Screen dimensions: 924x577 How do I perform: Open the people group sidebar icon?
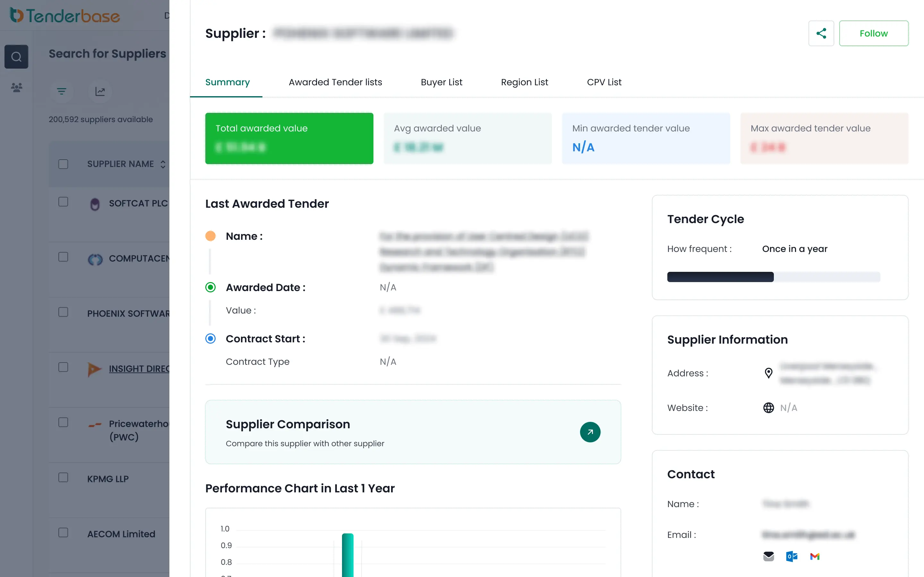click(16, 88)
